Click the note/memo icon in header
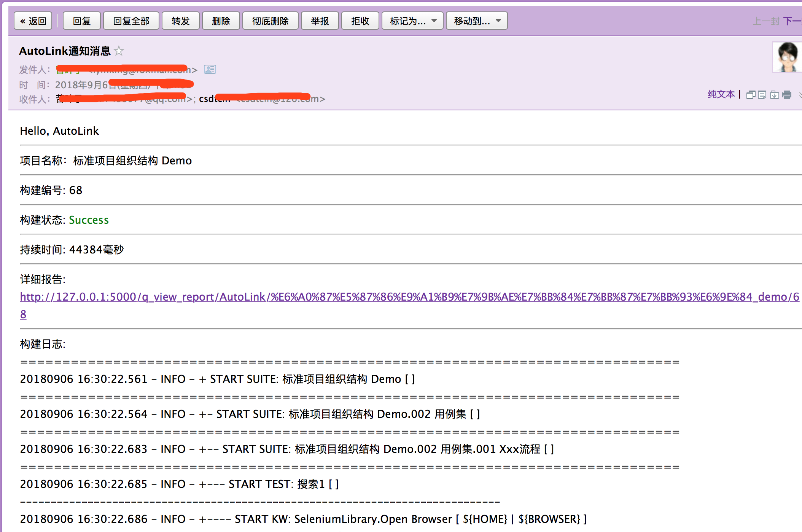 [762, 95]
